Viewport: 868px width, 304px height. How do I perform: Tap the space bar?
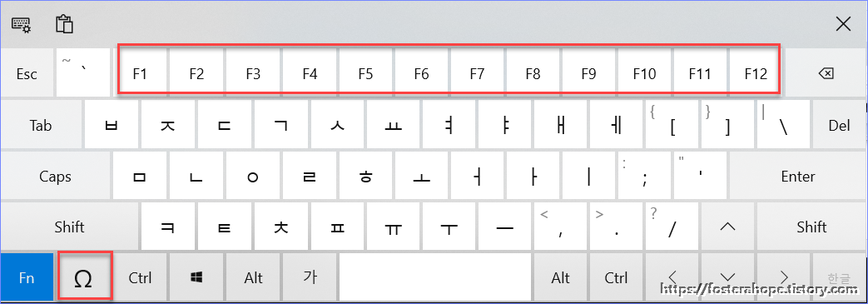(x=434, y=277)
